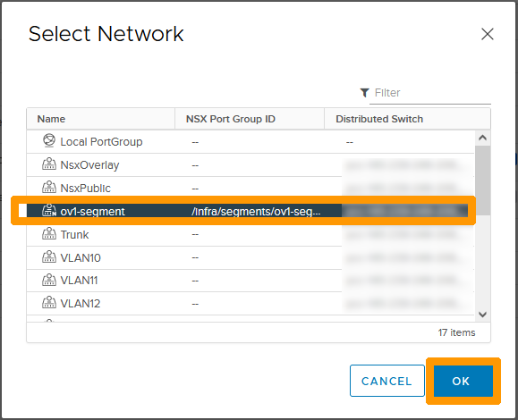Click the ov1-segment NSX network icon

49,211
